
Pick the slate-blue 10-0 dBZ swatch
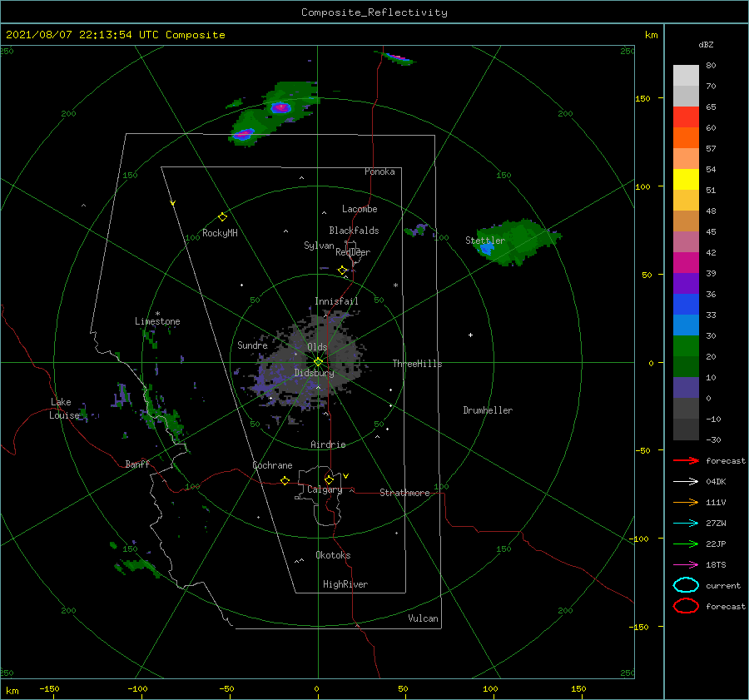pyautogui.click(x=686, y=387)
